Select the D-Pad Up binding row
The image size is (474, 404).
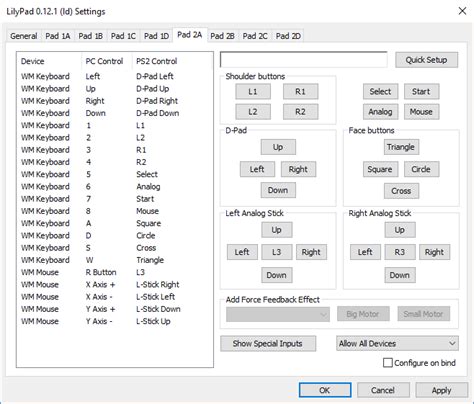(x=115, y=89)
